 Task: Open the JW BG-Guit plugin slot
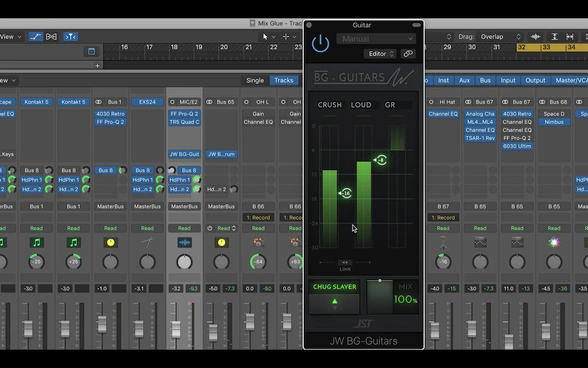click(x=184, y=154)
